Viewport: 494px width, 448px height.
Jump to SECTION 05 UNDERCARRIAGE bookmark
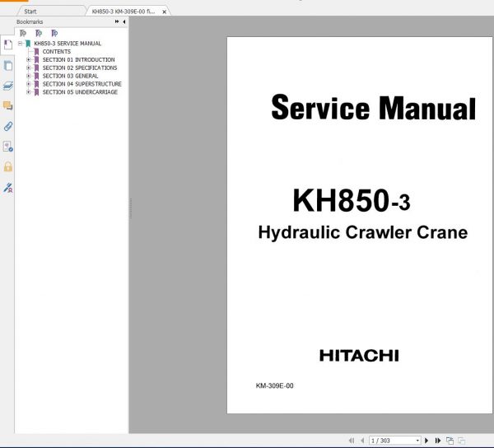[80, 92]
